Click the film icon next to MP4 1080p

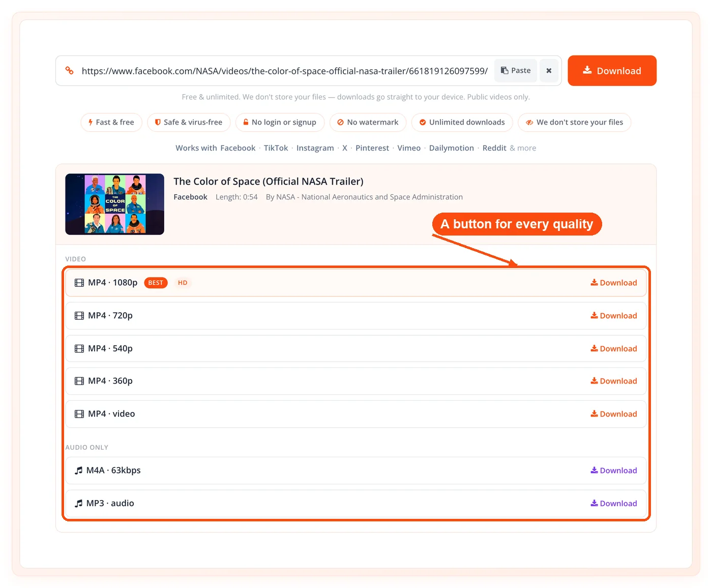click(79, 283)
